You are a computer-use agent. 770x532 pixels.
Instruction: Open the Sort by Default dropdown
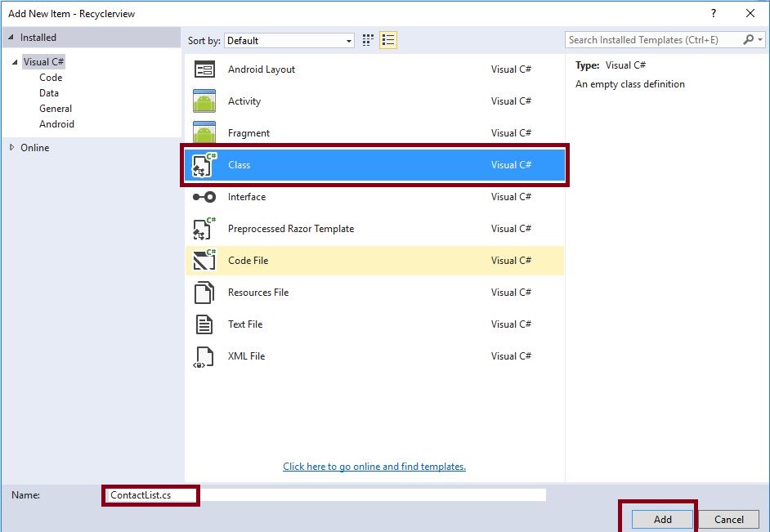(x=289, y=41)
